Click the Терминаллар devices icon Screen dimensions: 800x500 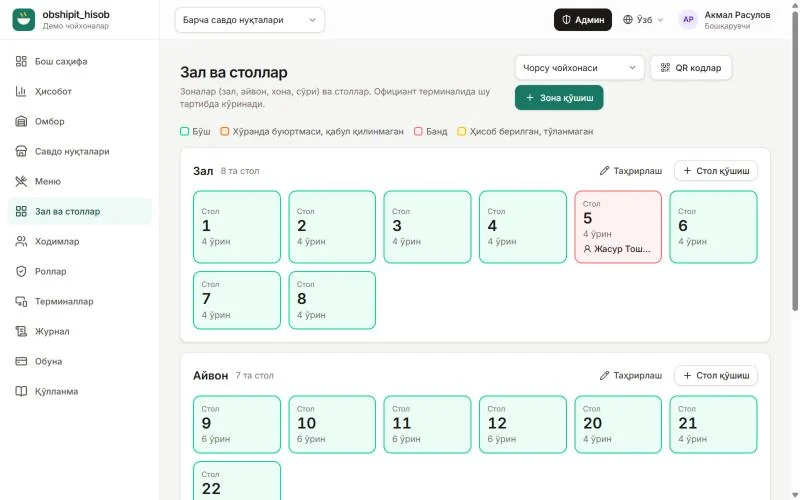click(21, 302)
